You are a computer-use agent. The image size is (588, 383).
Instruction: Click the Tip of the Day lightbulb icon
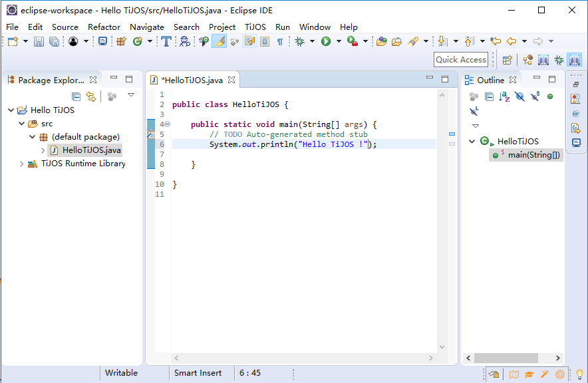(579, 374)
